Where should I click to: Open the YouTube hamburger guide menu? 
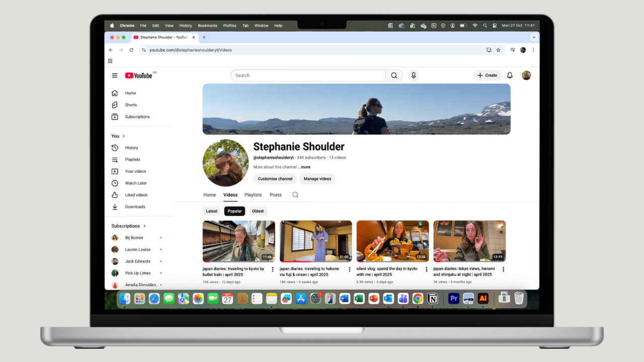[x=115, y=75]
